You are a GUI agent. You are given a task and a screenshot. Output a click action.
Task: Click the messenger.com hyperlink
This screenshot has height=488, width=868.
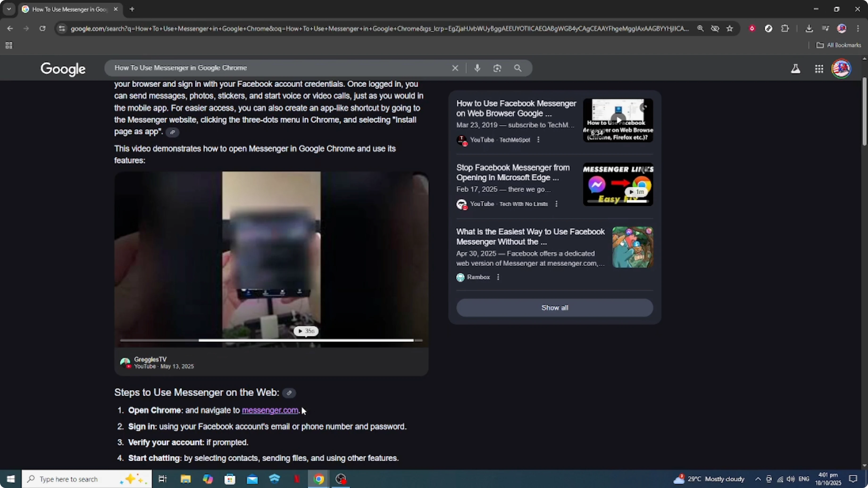[270, 410]
